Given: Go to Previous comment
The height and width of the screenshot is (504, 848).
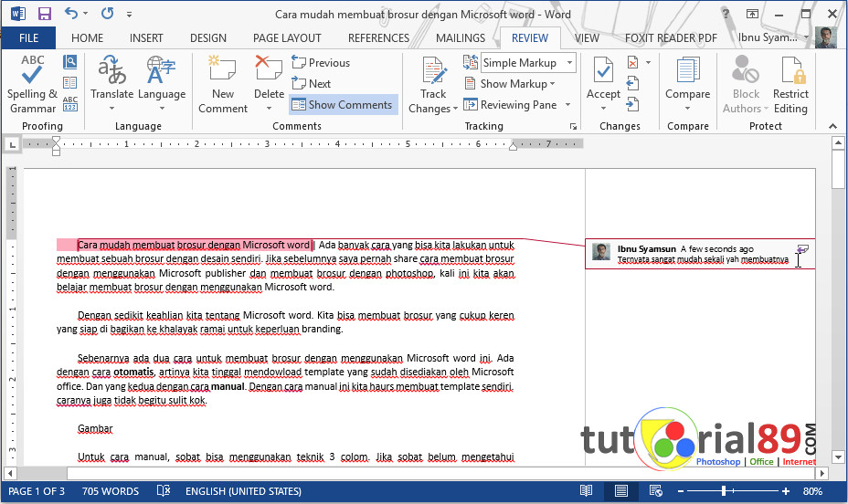Looking at the screenshot, I should 321,63.
